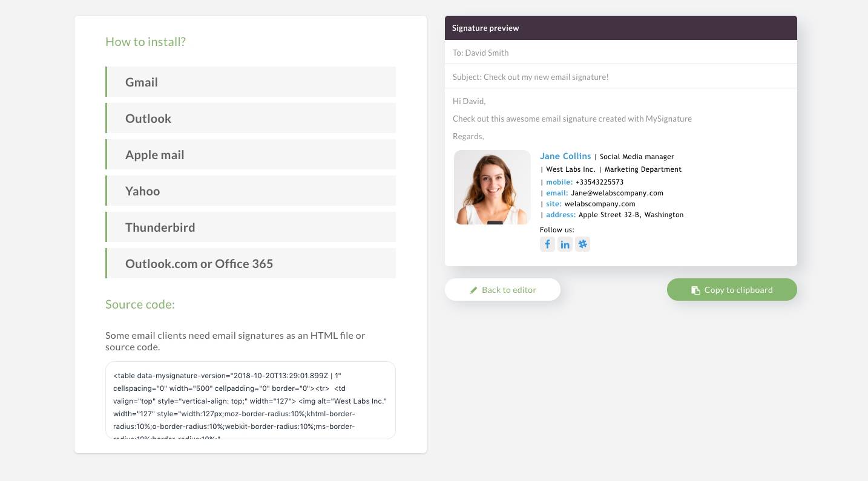Click the pencil icon on Back to editor

coord(474,290)
